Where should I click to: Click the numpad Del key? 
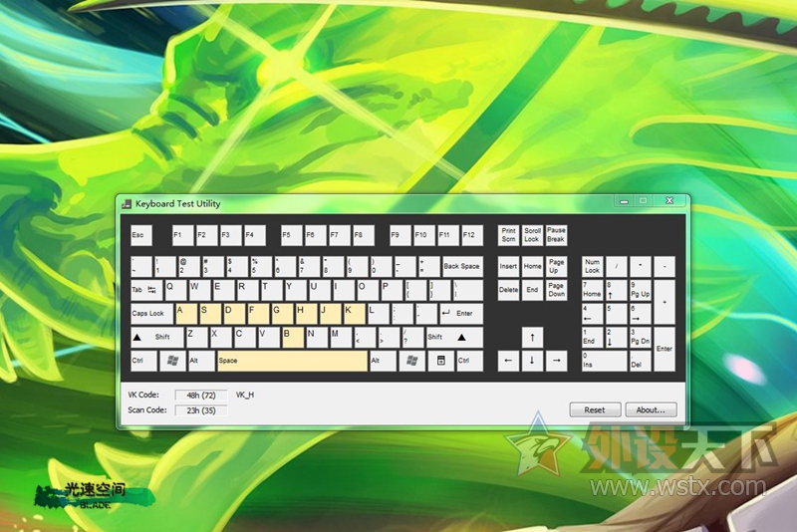[x=641, y=361]
